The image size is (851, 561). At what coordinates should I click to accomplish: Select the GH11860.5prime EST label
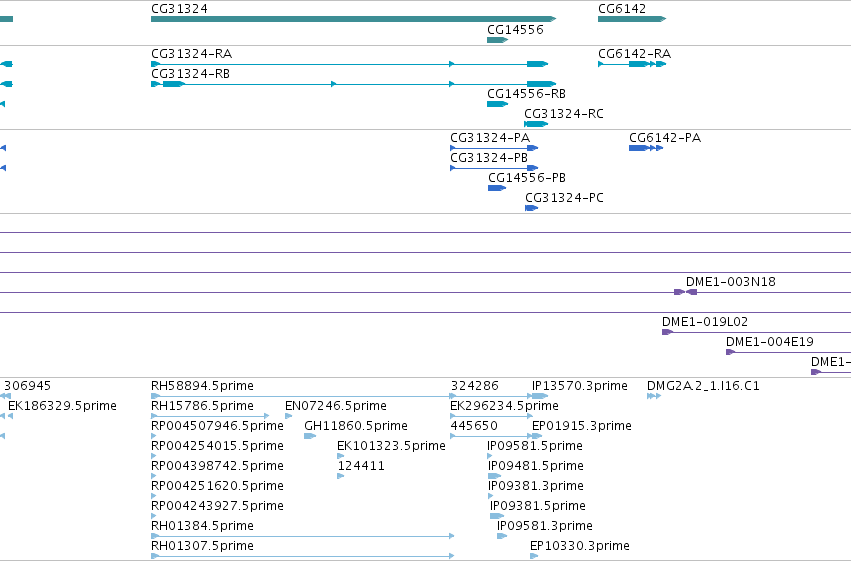point(356,426)
